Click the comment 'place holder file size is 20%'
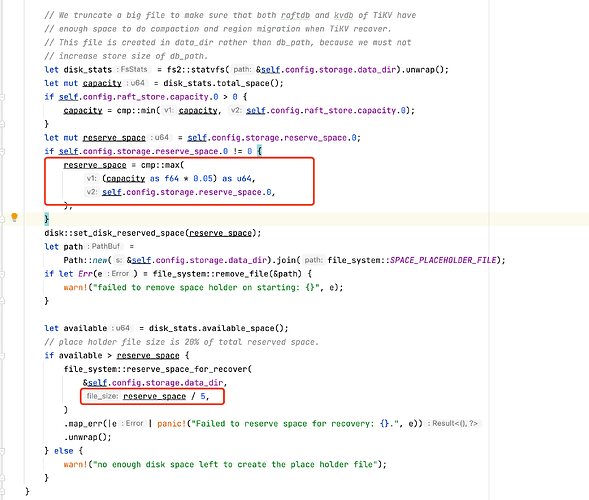Image resolution: width=589 pixels, height=500 pixels. click(181, 342)
